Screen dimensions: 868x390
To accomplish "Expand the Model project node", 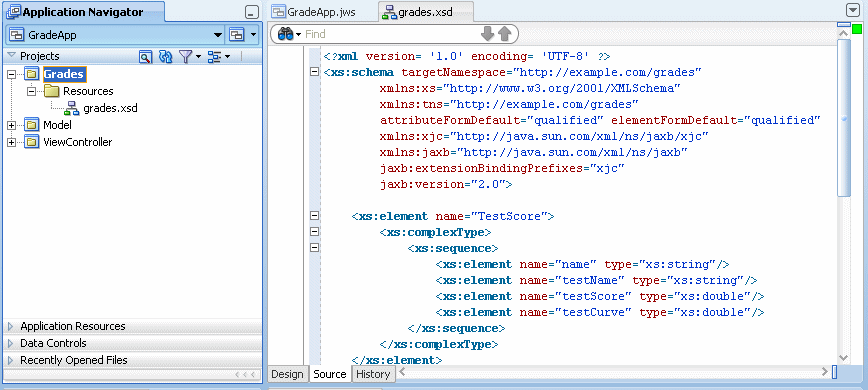I will pyautogui.click(x=12, y=125).
